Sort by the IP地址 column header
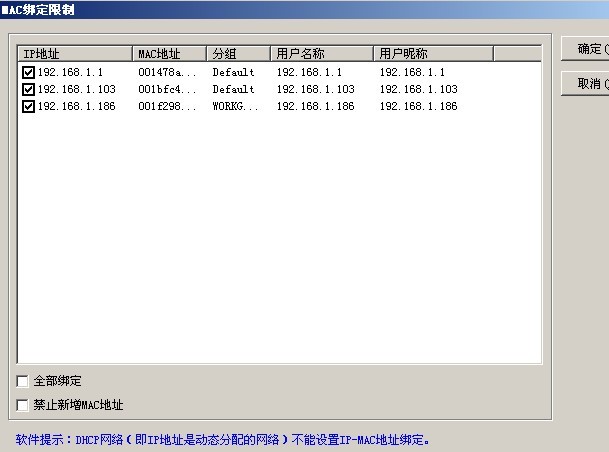 [75, 54]
